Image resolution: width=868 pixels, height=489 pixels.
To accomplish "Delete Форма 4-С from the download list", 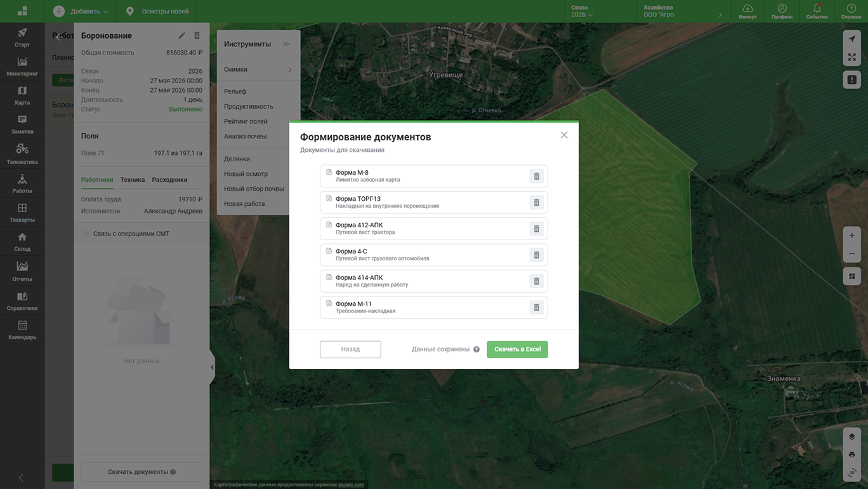I will (536, 255).
